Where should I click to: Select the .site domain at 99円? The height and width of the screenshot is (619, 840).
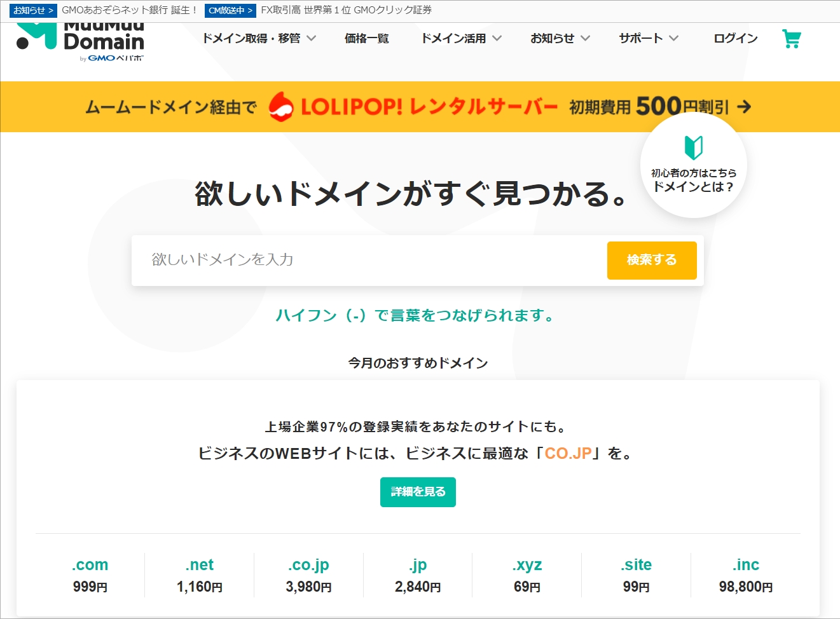coord(636,575)
